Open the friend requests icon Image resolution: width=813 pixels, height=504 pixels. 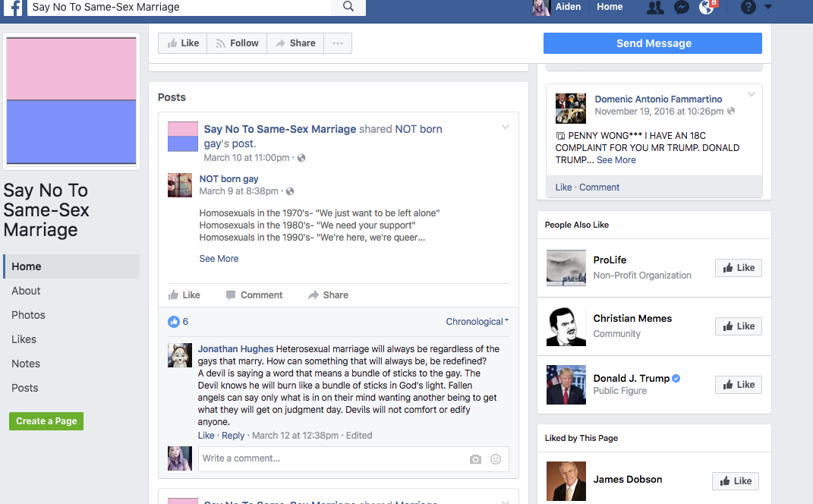pyautogui.click(x=655, y=8)
